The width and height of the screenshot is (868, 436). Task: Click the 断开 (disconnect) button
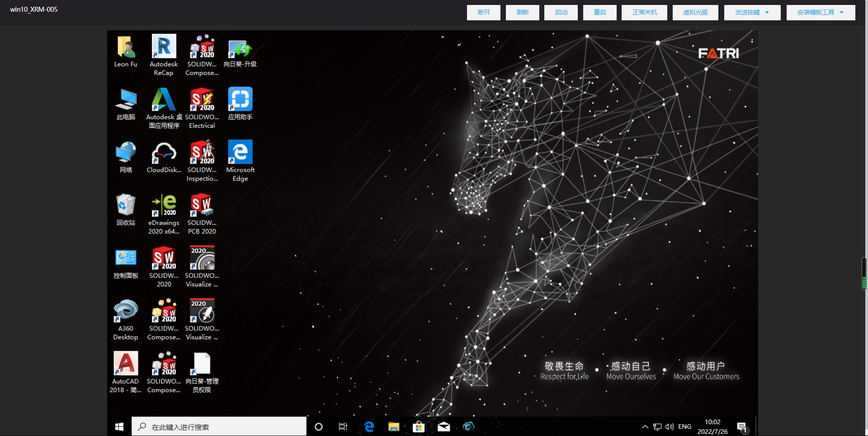484,13
